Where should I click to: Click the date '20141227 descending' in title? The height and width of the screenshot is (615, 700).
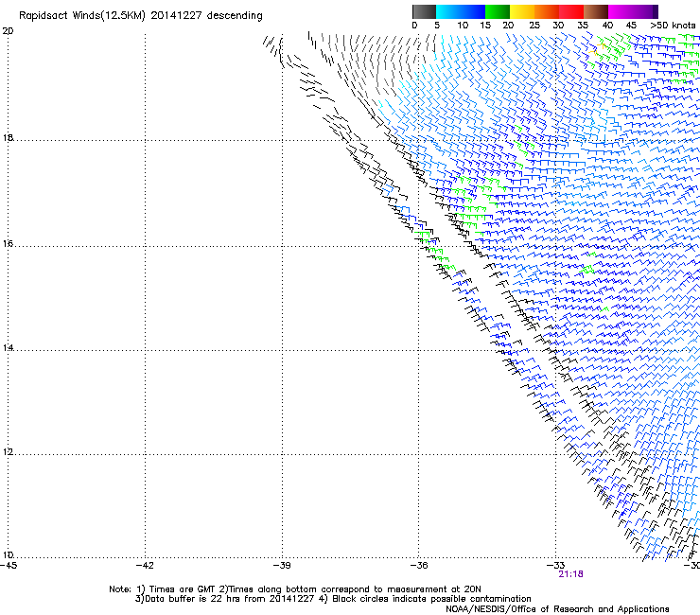click(x=207, y=16)
